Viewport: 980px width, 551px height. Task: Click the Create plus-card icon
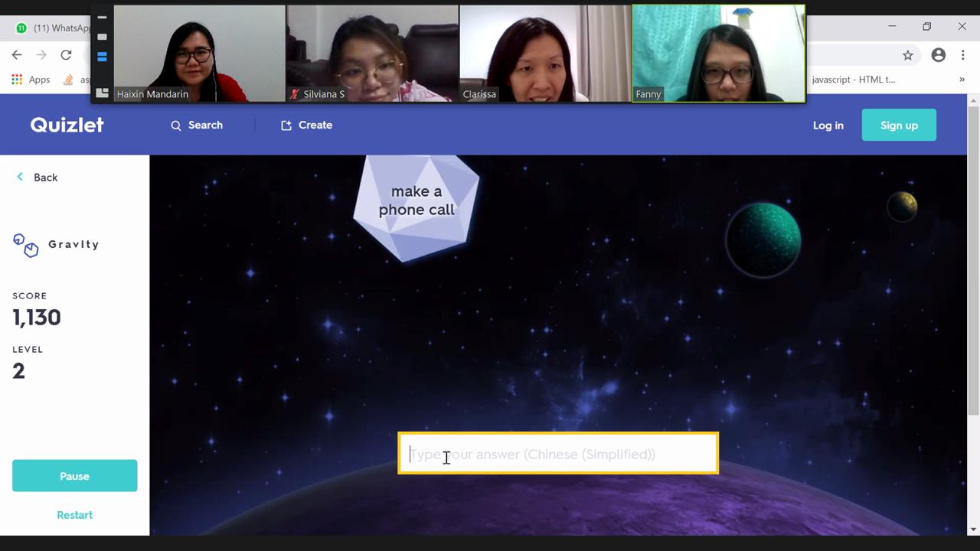click(x=286, y=126)
